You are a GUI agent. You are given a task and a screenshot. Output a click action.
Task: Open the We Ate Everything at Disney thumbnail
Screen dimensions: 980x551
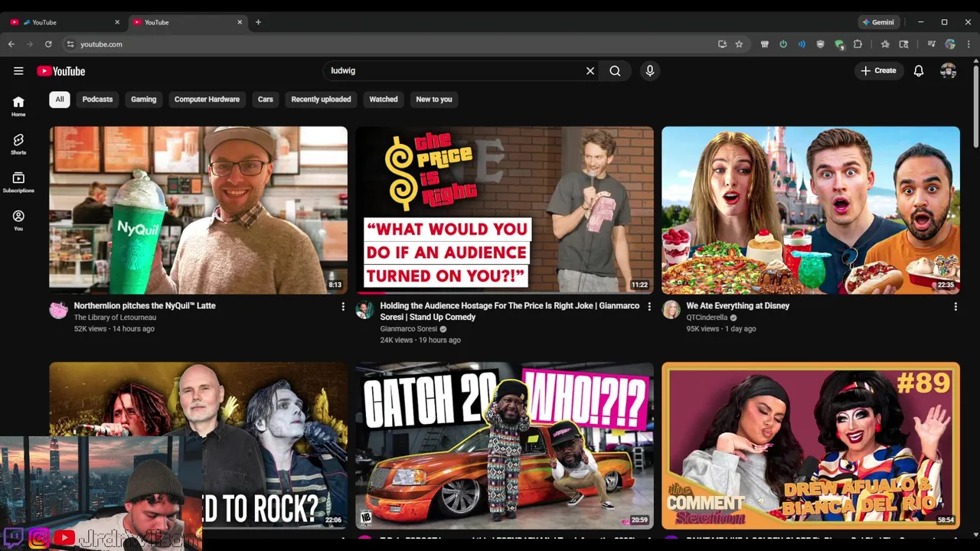[x=811, y=210]
